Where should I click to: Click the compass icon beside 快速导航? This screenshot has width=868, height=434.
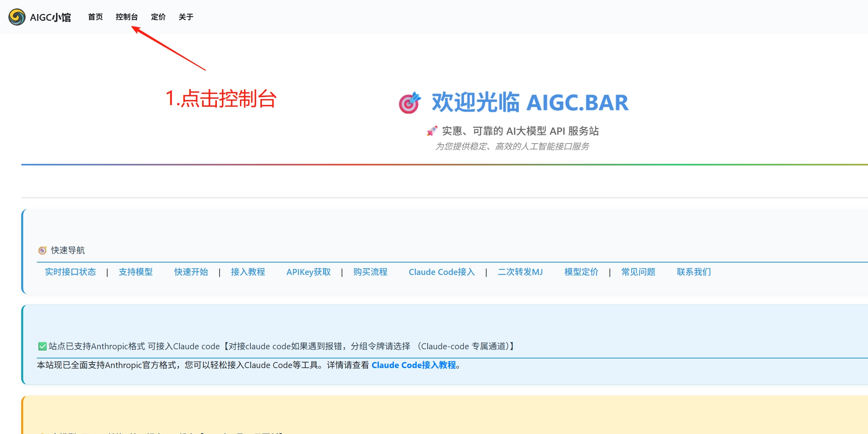pos(42,250)
